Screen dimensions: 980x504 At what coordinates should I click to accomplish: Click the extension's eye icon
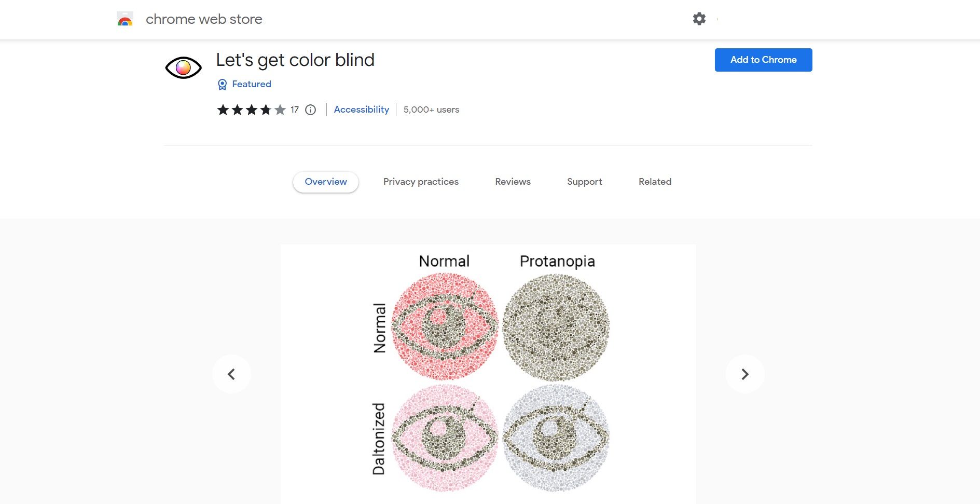click(183, 67)
